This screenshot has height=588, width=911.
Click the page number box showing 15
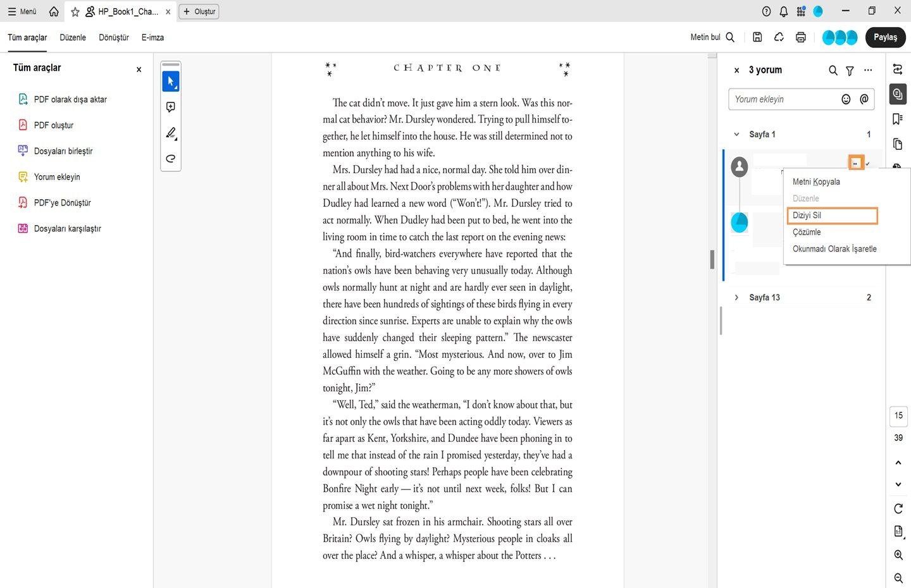click(898, 415)
